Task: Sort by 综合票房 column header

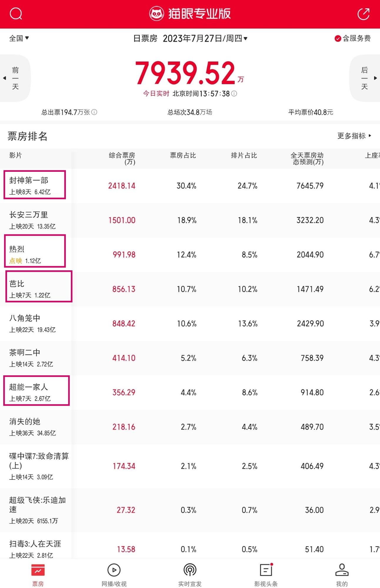Action: pyautogui.click(x=122, y=159)
